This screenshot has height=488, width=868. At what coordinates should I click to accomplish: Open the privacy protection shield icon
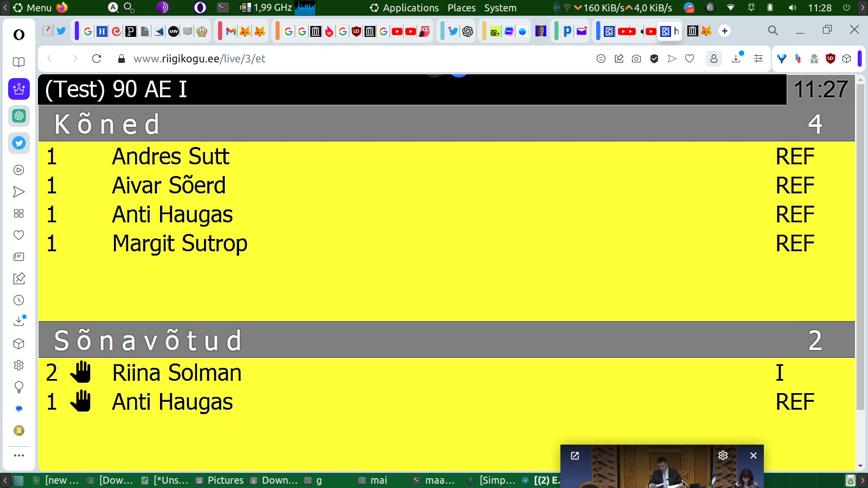(654, 59)
